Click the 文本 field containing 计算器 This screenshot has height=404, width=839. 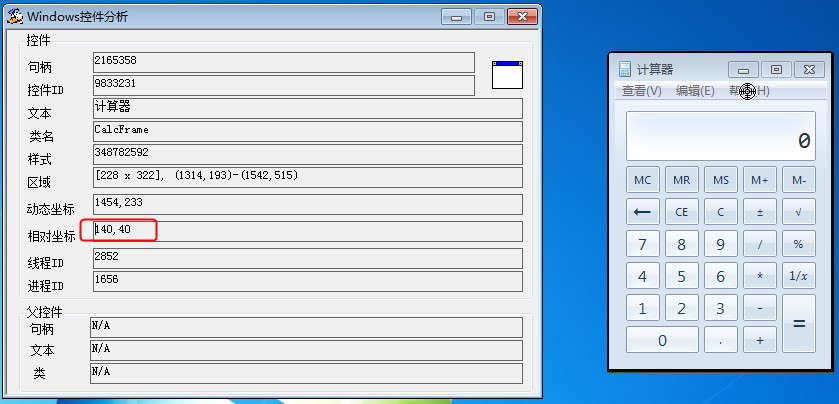click(x=308, y=108)
